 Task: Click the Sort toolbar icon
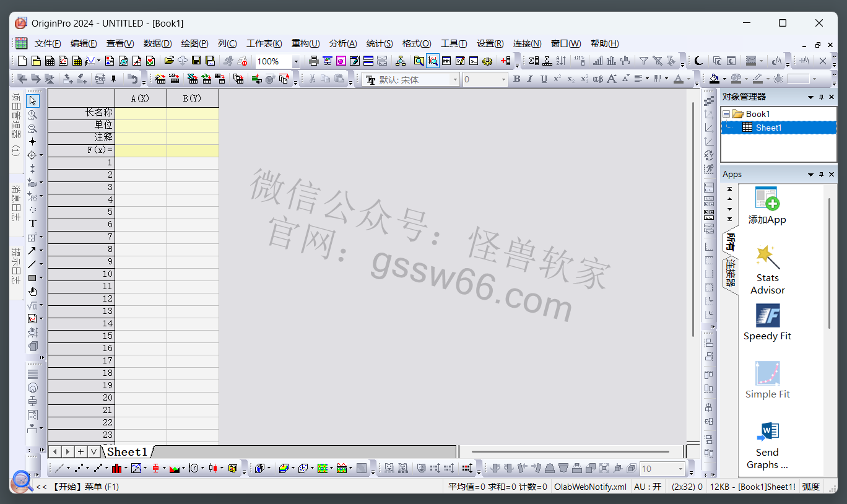tap(561, 61)
